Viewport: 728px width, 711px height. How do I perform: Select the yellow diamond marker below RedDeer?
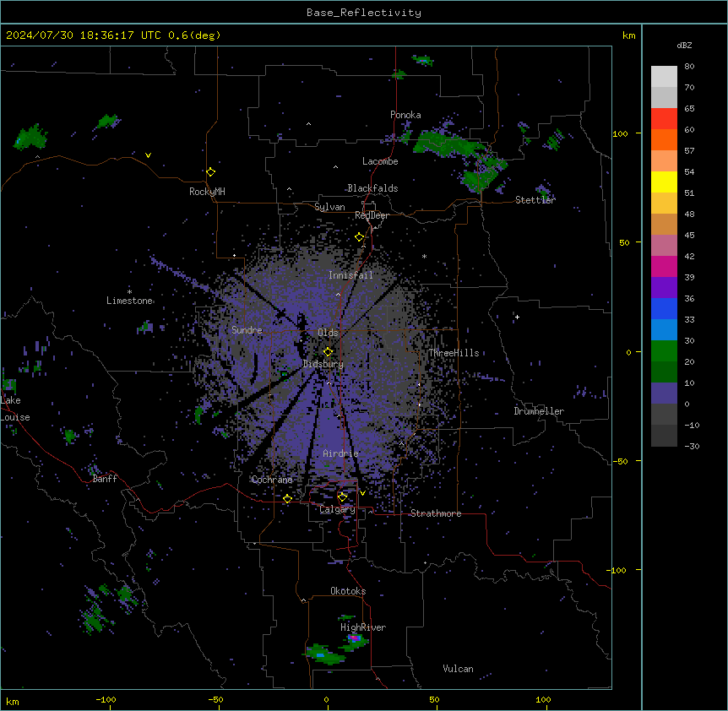(360, 237)
